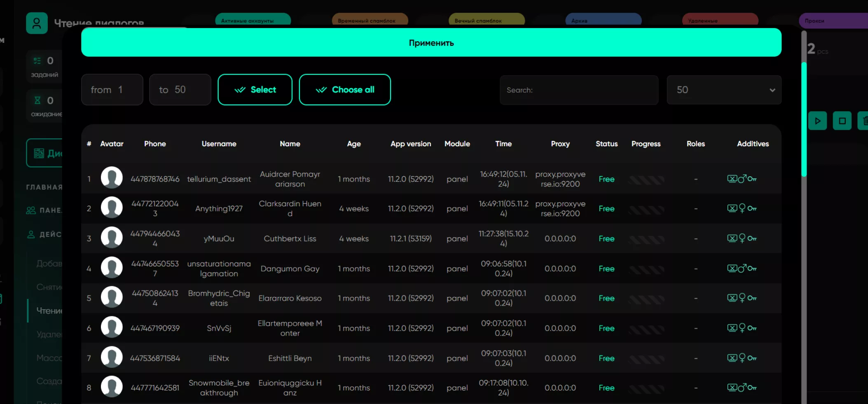Screen dimensions: 868x404
Task: Switch to Удаленные tab
Action: [720, 20]
